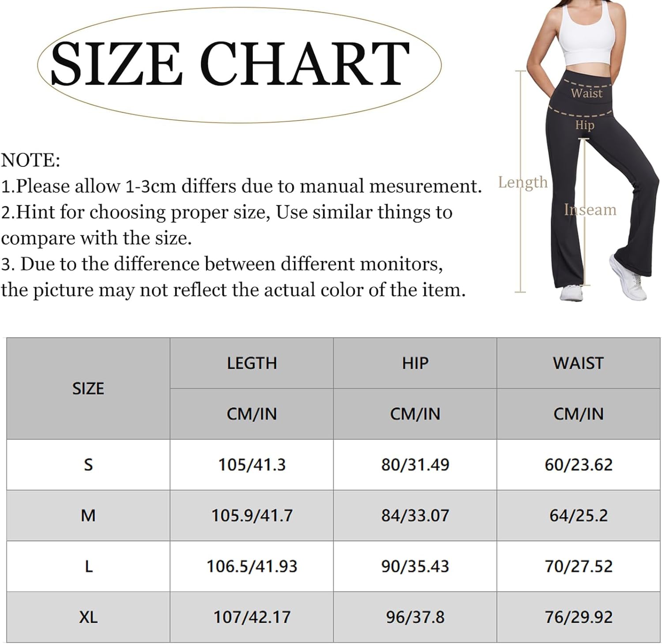Click the 84/33.07 hip cell

[415, 516]
